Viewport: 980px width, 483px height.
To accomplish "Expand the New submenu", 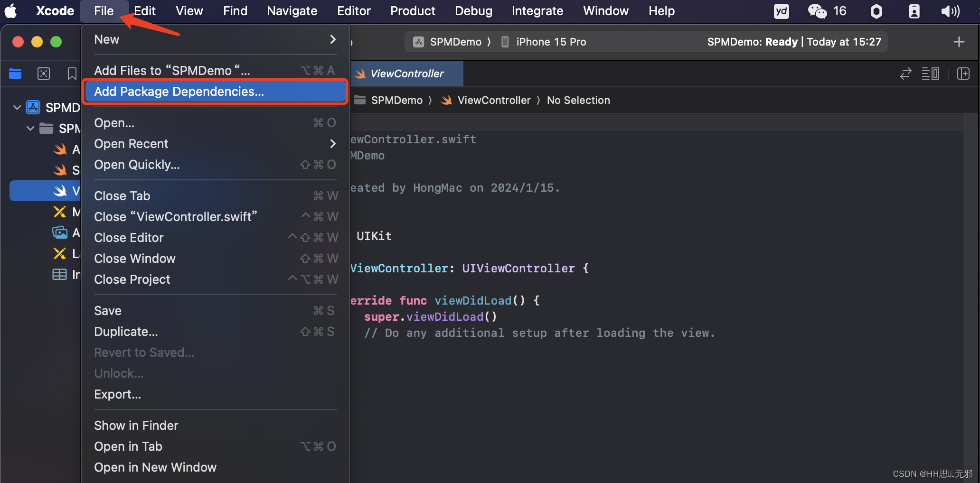I will [216, 39].
